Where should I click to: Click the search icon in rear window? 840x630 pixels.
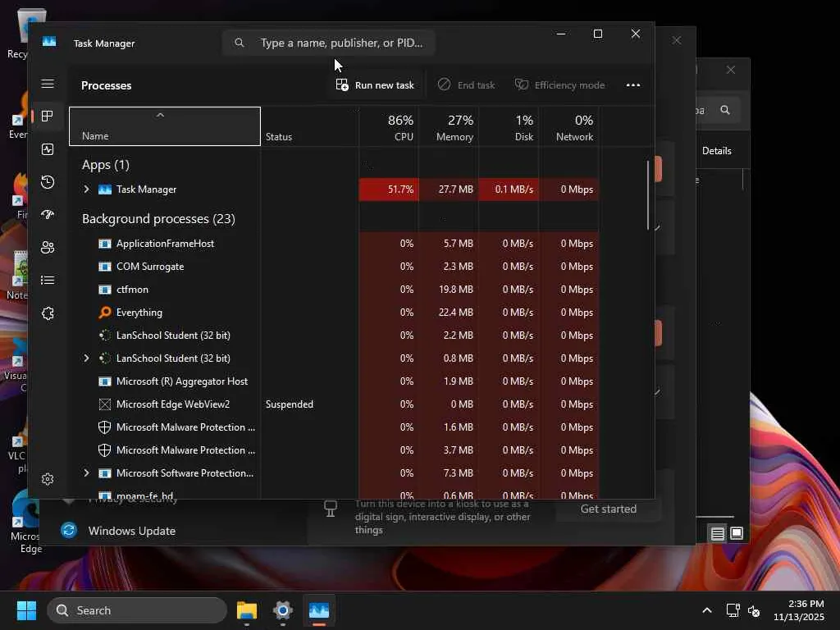[725, 111]
